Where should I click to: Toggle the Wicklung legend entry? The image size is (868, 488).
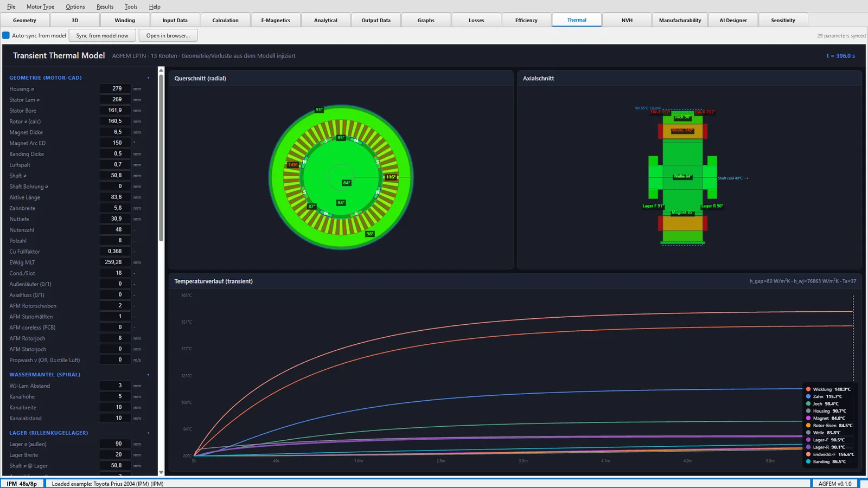[x=828, y=389]
